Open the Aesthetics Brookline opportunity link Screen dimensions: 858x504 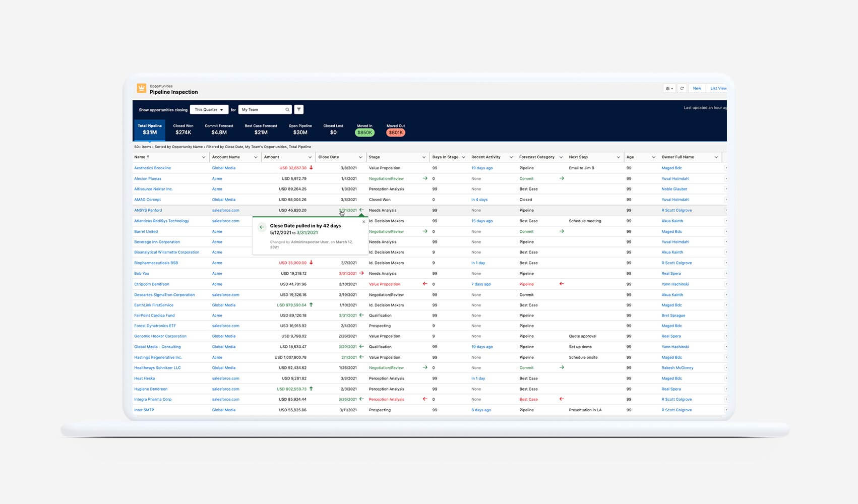pyautogui.click(x=152, y=168)
